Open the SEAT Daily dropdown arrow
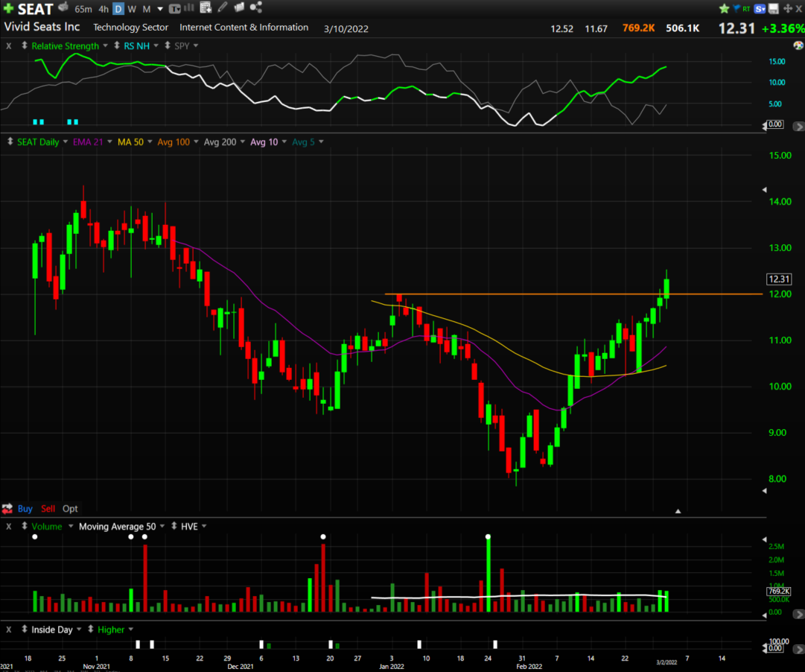Viewport: 805px width, 672px height. pos(66,142)
